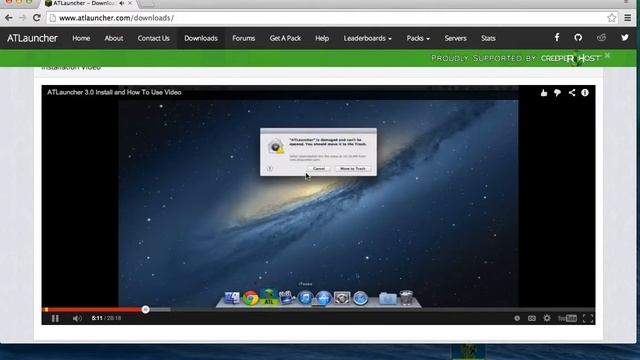Click Move to Trash in the video's dialog
This screenshot has width=640, height=360.
353,169
